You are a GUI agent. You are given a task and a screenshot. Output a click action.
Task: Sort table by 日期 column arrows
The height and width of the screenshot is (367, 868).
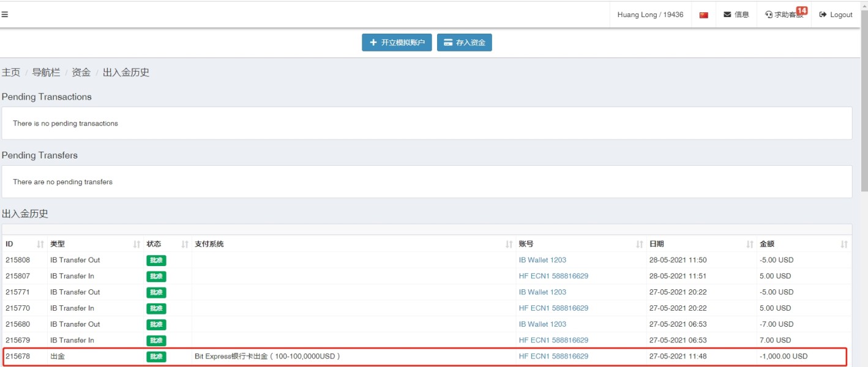tap(750, 244)
